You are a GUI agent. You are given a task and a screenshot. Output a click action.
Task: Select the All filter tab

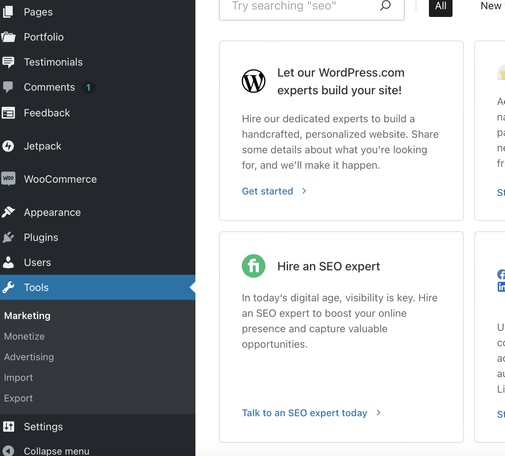(x=441, y=6)
